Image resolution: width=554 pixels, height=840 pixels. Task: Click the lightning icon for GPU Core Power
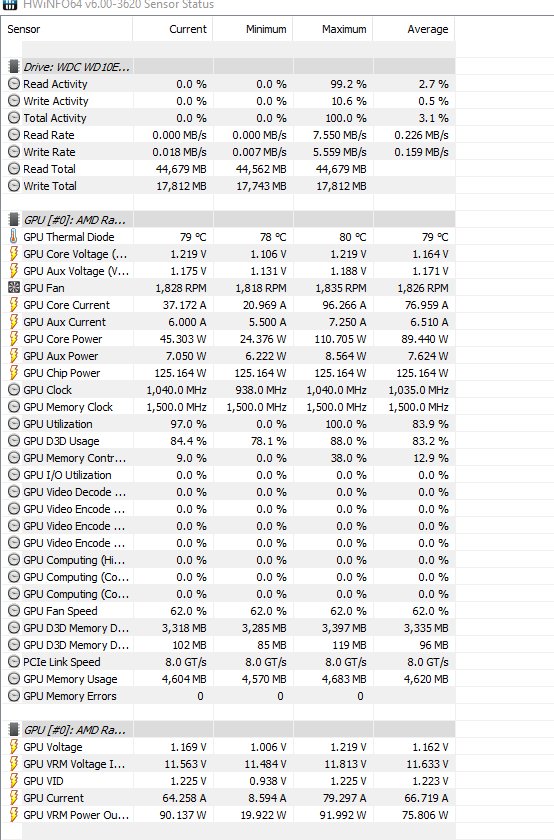[x=13, y=339]
